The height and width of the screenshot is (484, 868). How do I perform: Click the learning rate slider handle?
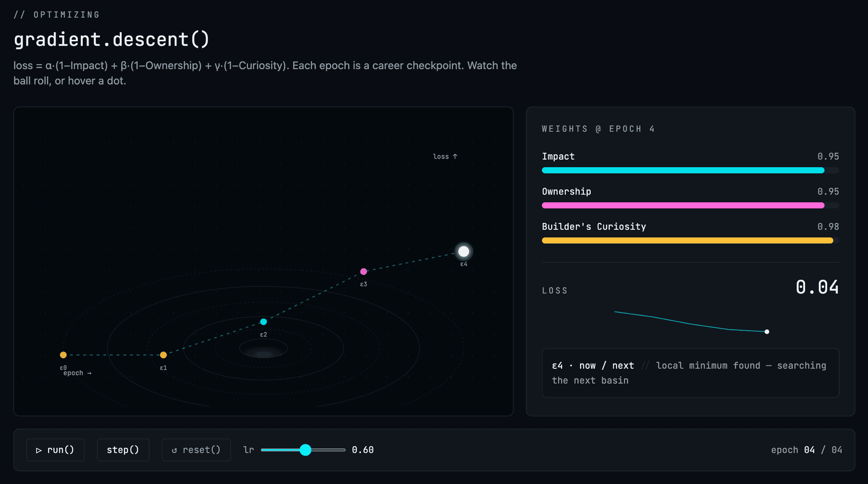306,450
